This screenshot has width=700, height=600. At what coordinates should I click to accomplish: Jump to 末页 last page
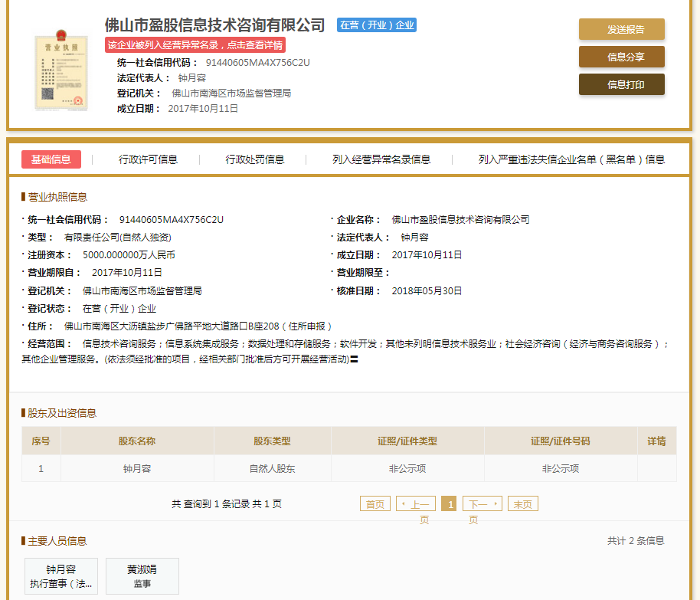click(x=522, y=503)
